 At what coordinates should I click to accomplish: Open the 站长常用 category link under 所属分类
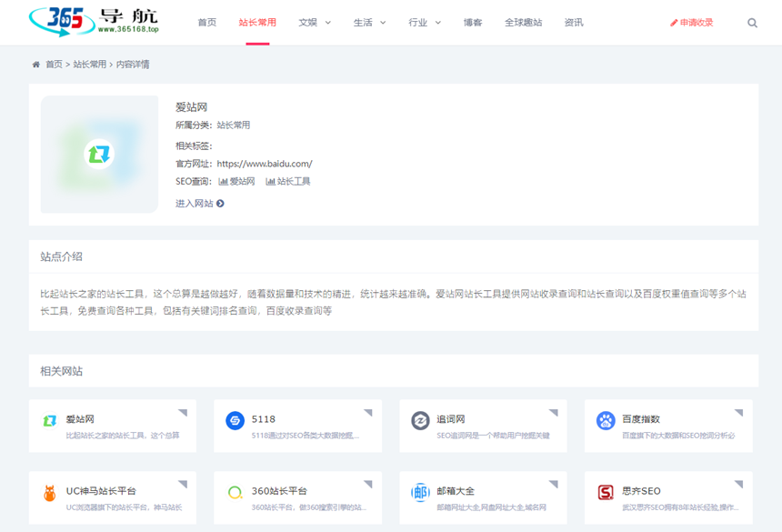pyautogui.click(x=234, y=125)
